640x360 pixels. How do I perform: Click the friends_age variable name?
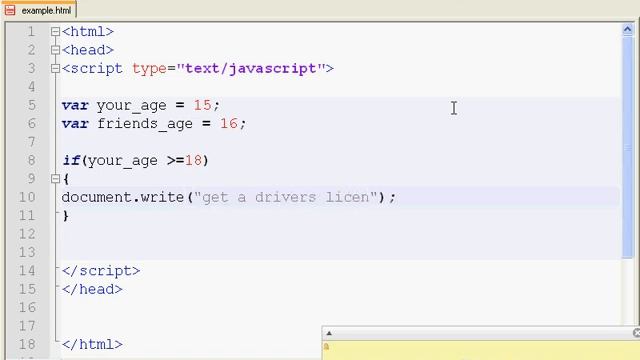[145, 124]
